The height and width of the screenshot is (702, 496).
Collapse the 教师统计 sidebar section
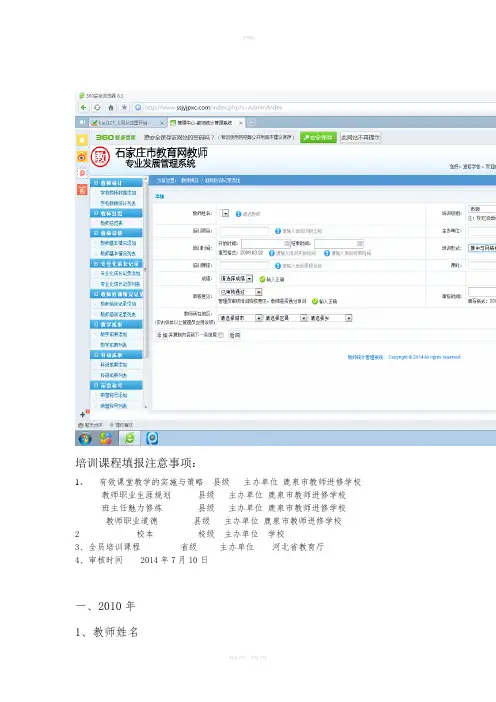116,183
